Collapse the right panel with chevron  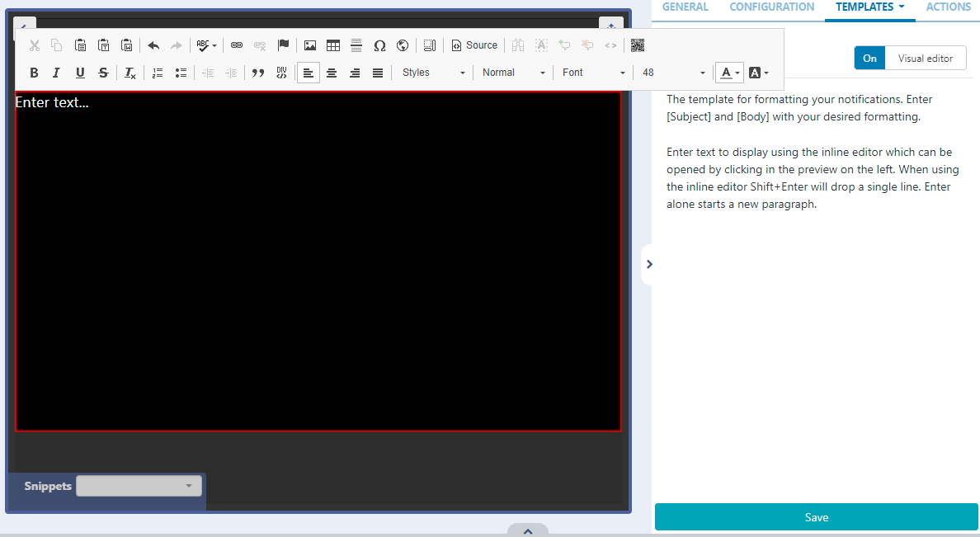649,265
